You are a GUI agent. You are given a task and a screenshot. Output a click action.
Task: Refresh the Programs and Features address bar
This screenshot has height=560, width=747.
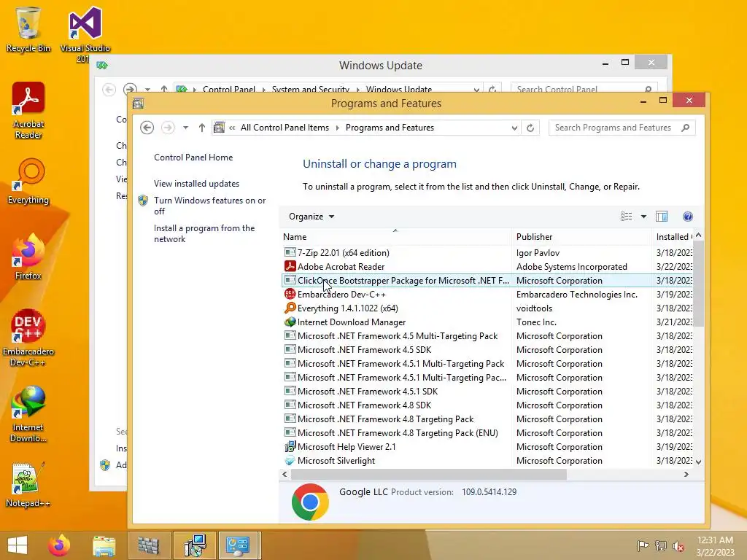pyautogui.click(x=530, y=128)
